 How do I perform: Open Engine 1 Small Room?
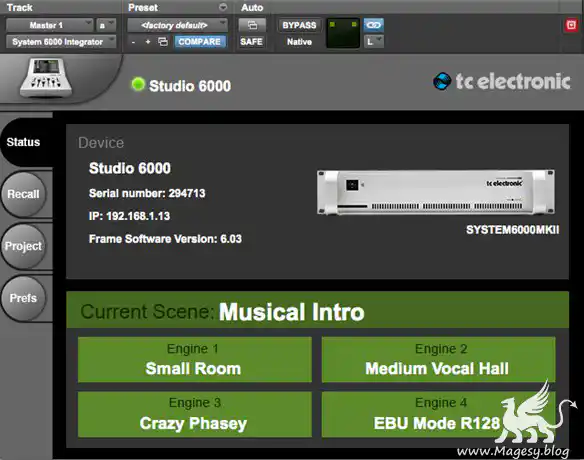pyautogui.click(x=194, y=359)
